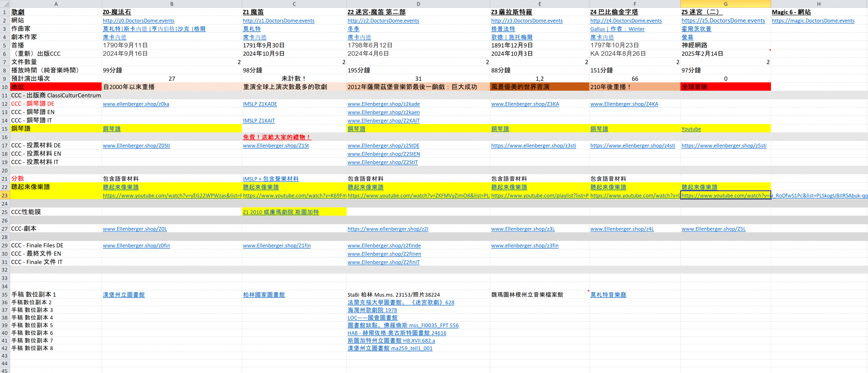Open www.Ellenberger.shop/Z2finen link
The width and height of the screenshot is (868, 373).
[384, 254]
